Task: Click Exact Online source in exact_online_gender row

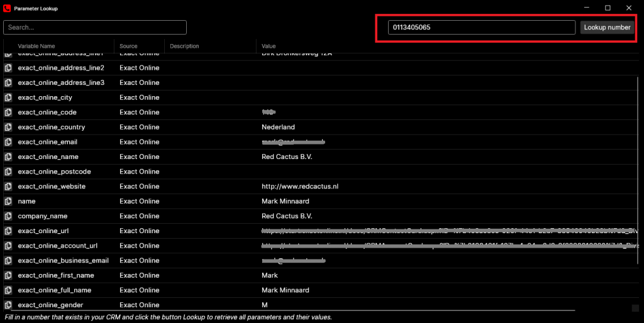Action: point(139,305)
